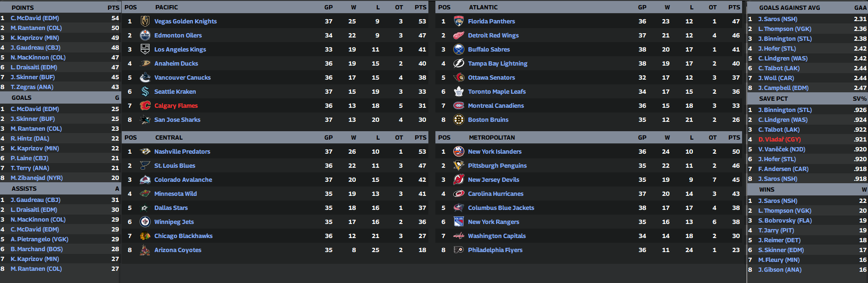Click the Boston Bruins logo icon
868x283 pixels.
pyautogui.click(x=459, y=119)
